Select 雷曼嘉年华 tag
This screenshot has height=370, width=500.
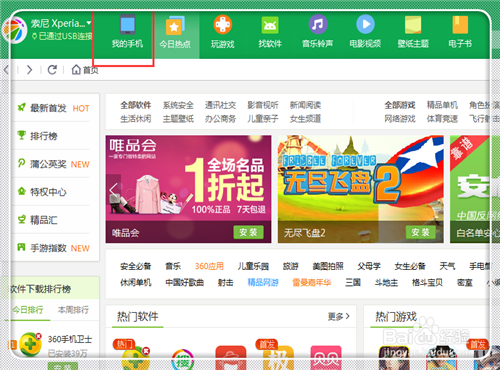[312, 283]
